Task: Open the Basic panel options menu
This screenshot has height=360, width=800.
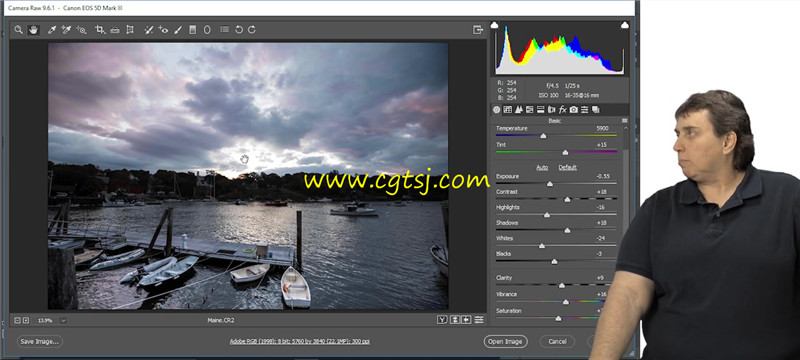Action: click(624, 121)
